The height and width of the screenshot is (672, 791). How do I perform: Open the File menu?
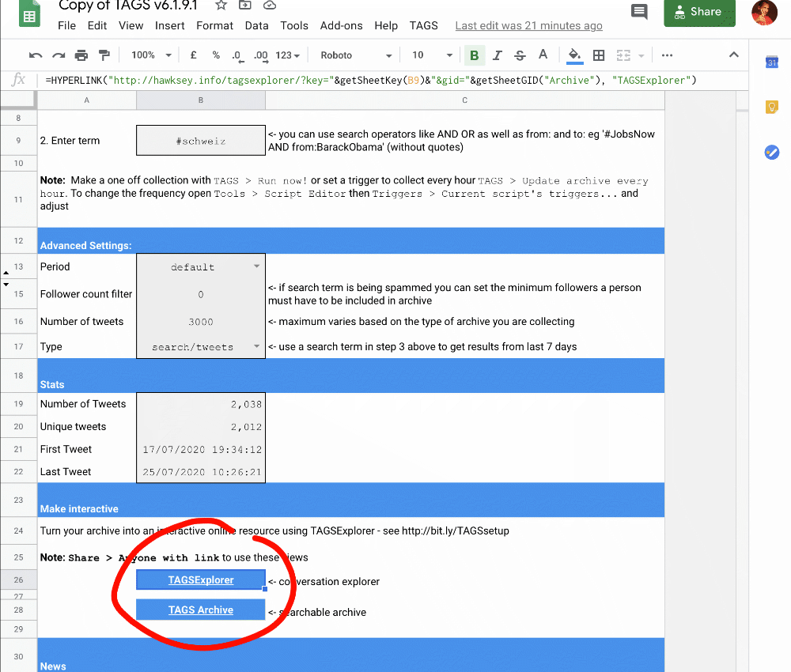click(66, 26)
